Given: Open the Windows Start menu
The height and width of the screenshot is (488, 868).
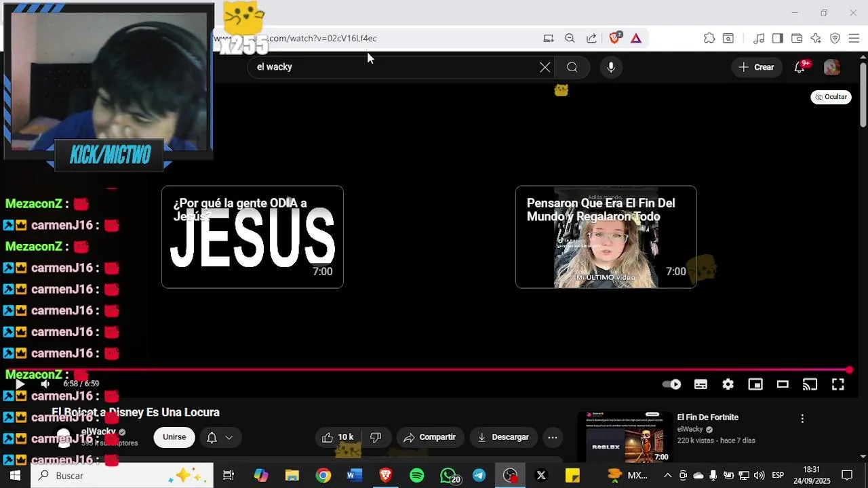Looking at the screenshot, I should [15, 476].
